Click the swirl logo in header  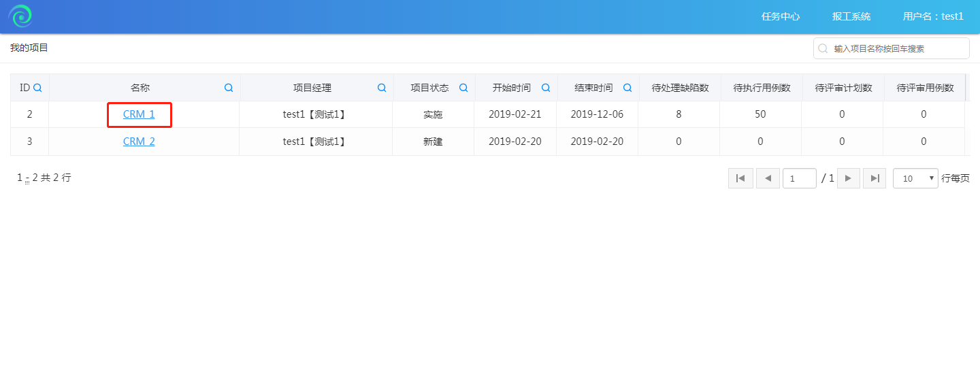click(x=20, y=16)
